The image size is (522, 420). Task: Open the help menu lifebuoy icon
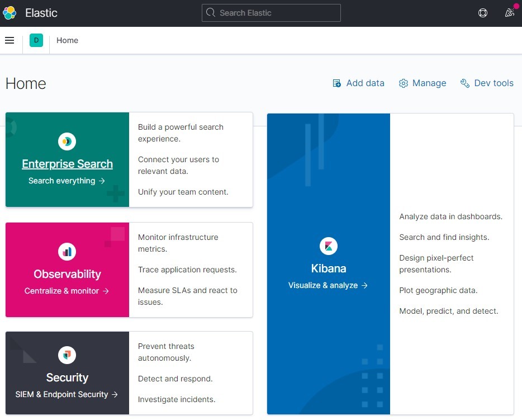coord(483,13)
